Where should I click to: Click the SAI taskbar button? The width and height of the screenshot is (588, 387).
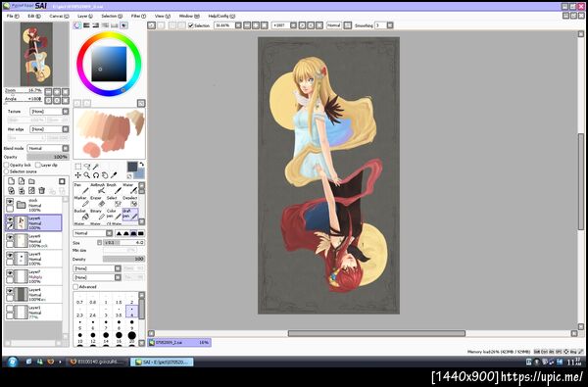pyautogui.click(x=162, y=362)
